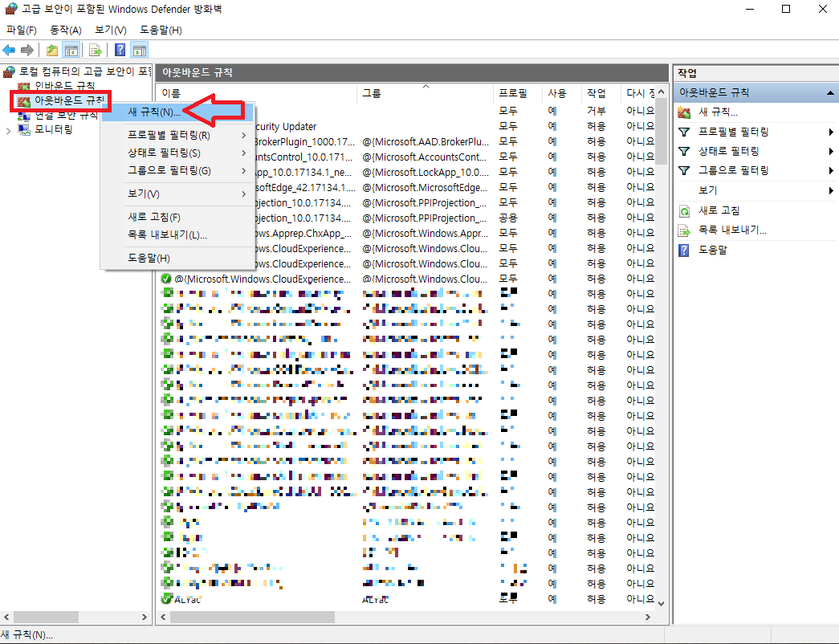Open the 도움말(H) menu in the menu bar
Image resolution: width=839 pixels, height=644 pixels.
coord(161,30)
